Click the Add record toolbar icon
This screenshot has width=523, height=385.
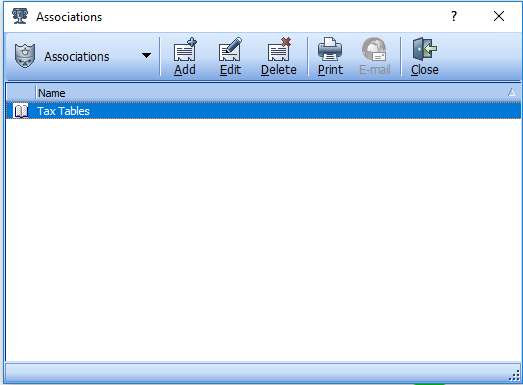click(x=185, y=49)
